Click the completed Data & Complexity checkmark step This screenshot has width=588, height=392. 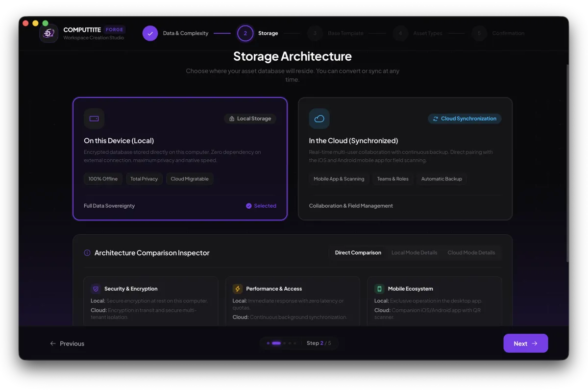150,33
